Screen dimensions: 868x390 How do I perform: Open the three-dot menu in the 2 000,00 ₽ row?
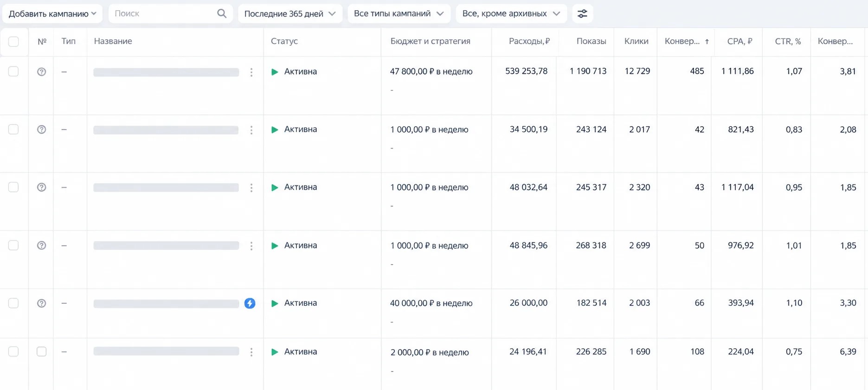point(251,352)
